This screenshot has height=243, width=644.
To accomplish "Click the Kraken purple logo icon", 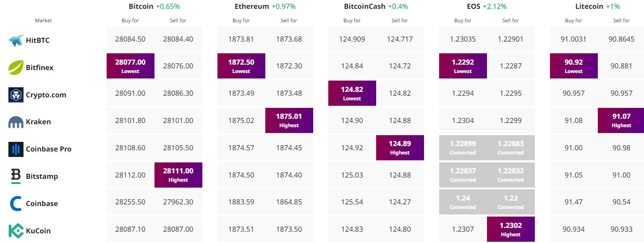I will pos(16,122).
